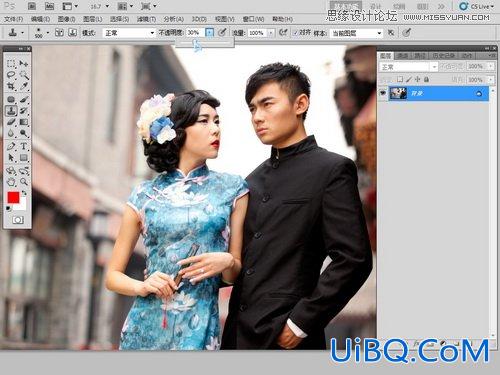The width and height of the screenshot is (500, 375).
Task: Open the CS Live button
Action: click(476, 6)
